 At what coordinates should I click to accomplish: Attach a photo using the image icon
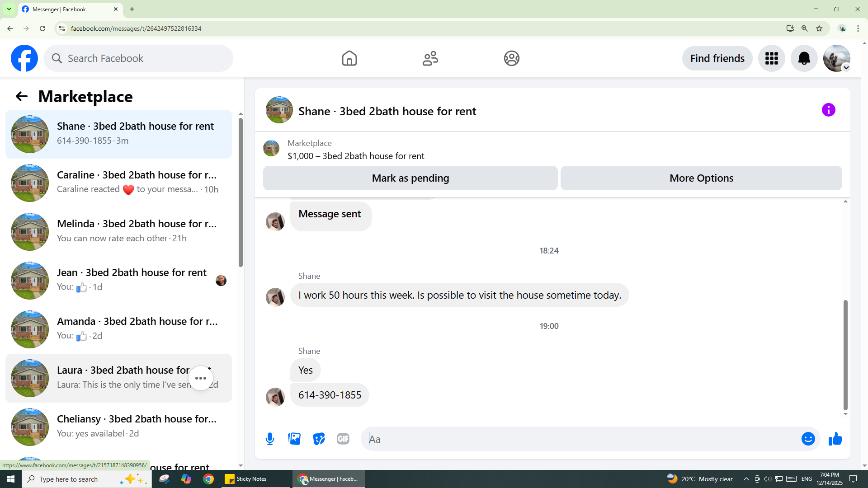tap(294, 439)
